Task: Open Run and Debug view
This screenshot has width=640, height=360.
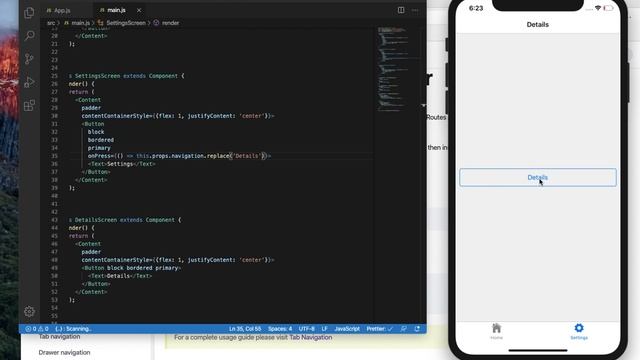Action: 29,82
